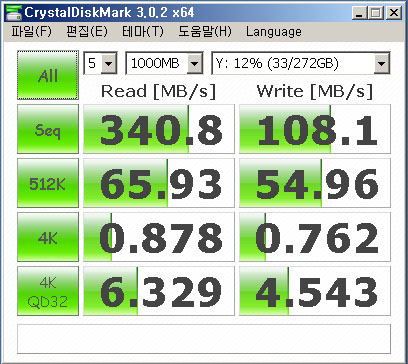Expand the test count dropdown showing 5

pyautogui.click(x=108, y=63)
